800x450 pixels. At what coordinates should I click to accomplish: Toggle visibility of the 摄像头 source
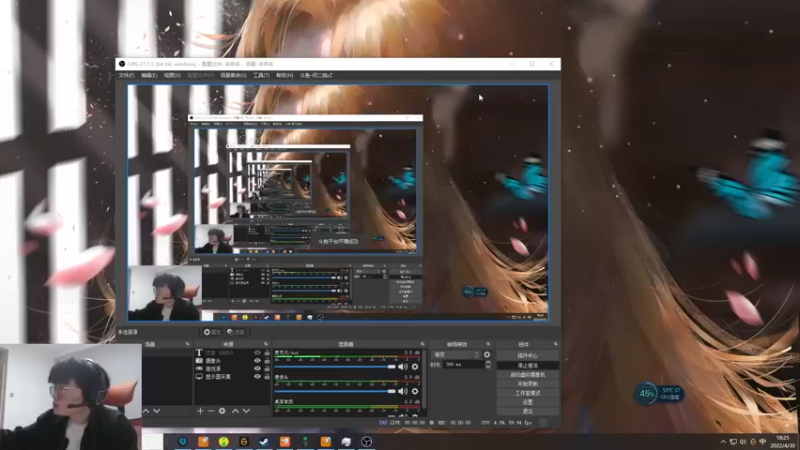[x=257, y=360]
